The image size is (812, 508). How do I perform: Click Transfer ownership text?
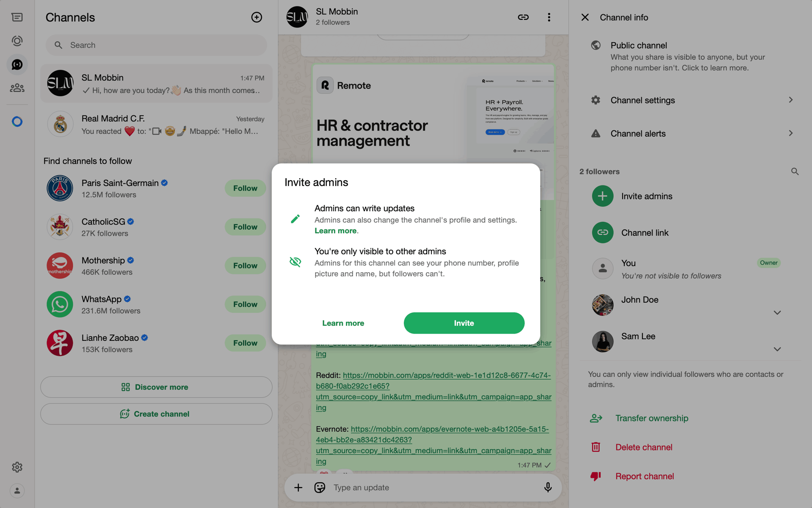[x=652, y=418]
